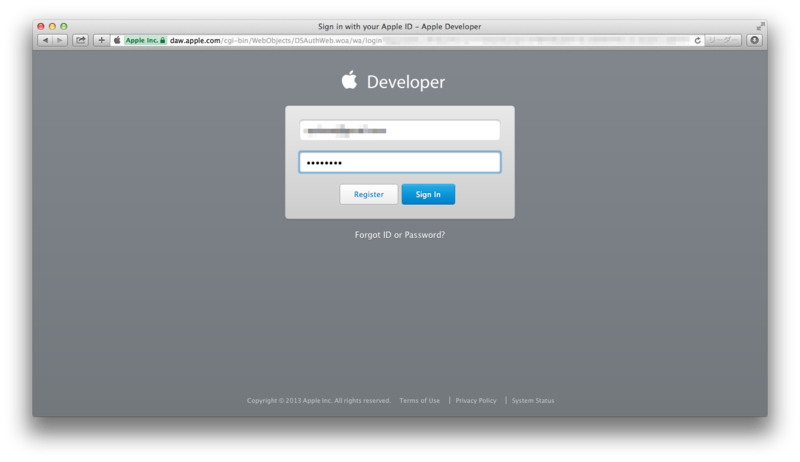Open the Terms of Use link
The height and width of the screenshot is (462, 800).
click(419, 400)
